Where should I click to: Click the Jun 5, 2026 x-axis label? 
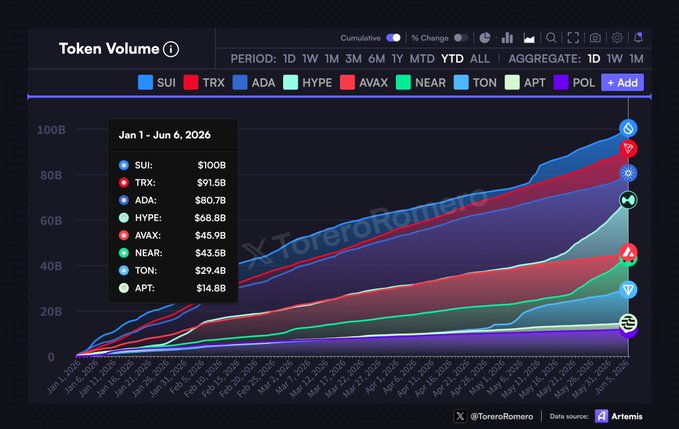coord(611,376)
